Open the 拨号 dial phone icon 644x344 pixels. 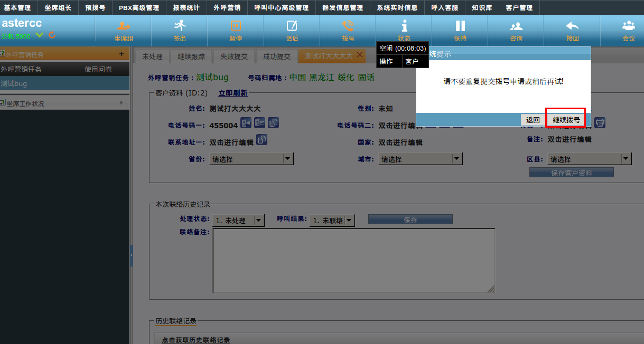pos(348,26)
